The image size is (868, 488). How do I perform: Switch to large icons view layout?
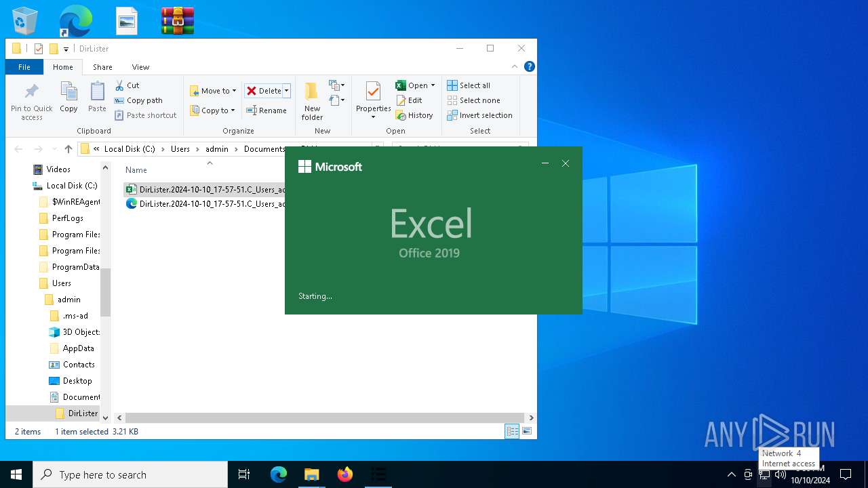tap(527, 431)
